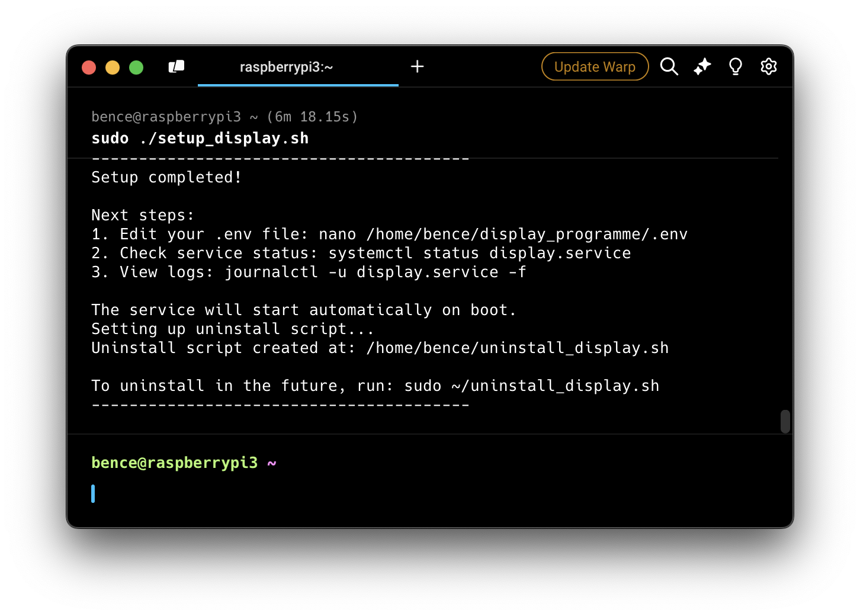Click 'Setting up uninstall script...' line
The width and height of the screenshot is (860, 616).
[233, 329]
